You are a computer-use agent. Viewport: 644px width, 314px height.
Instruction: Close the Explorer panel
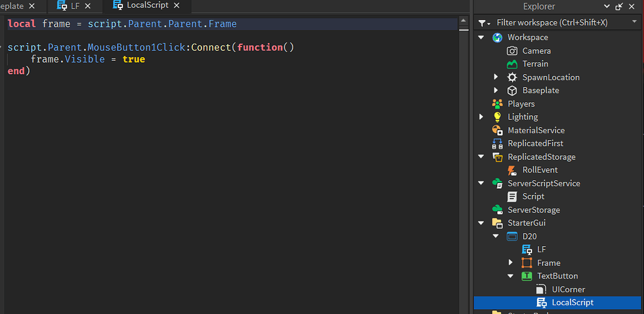pyautogui.click(x=632, y=6)
